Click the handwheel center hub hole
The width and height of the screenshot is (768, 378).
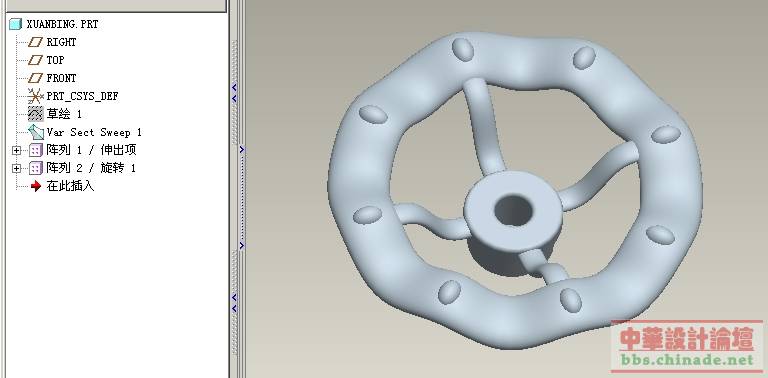coord(513,210)
